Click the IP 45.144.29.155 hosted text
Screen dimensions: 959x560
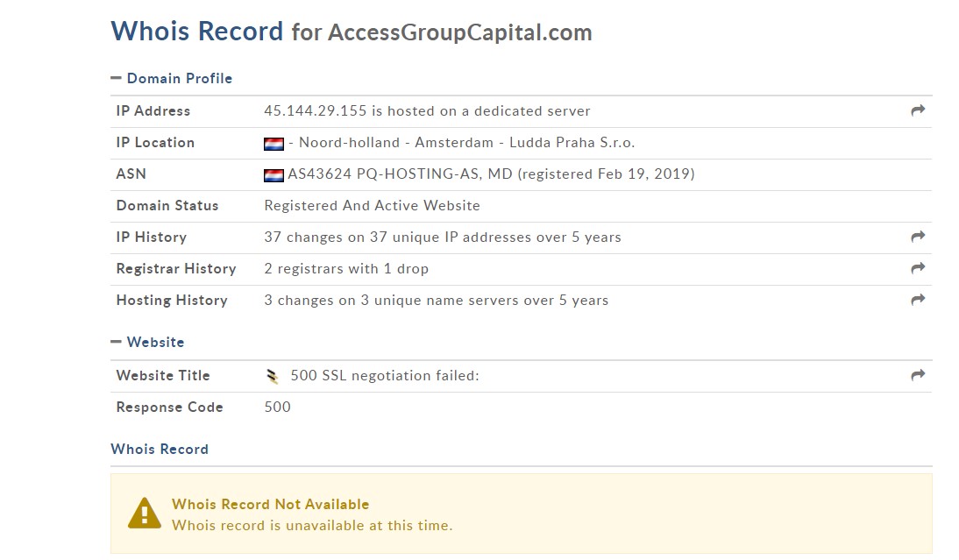pos(427,110)
